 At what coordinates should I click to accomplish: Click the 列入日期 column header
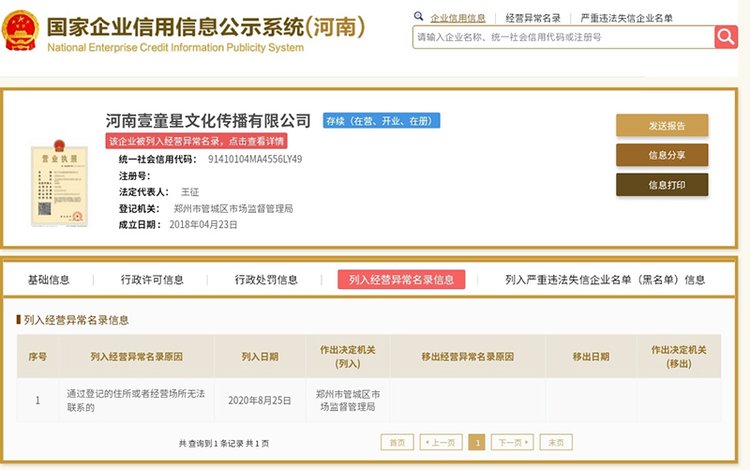tap(260, 357)
